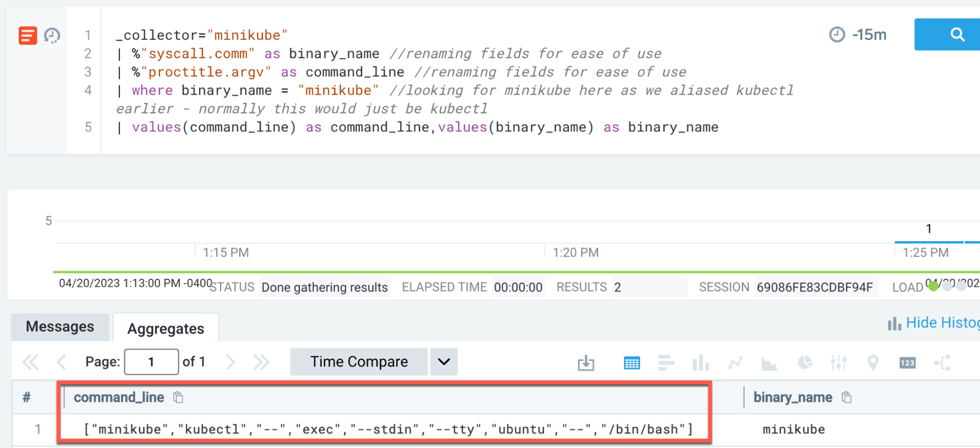Run the query with the blue search button

[x=947, y=34]
